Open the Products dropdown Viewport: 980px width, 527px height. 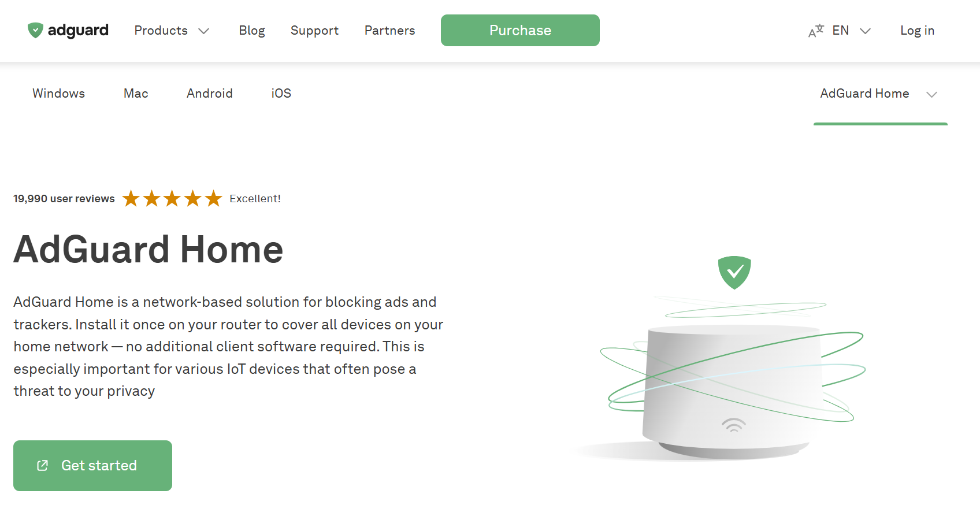[172, 31]
